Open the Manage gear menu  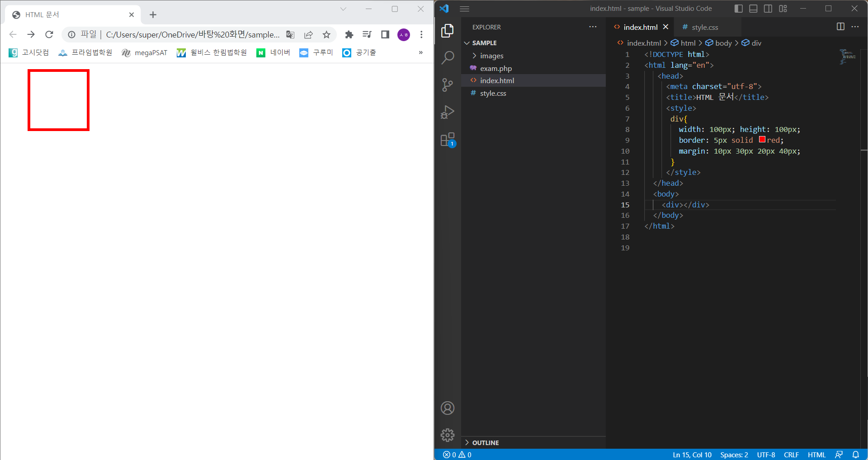point(447,435)
